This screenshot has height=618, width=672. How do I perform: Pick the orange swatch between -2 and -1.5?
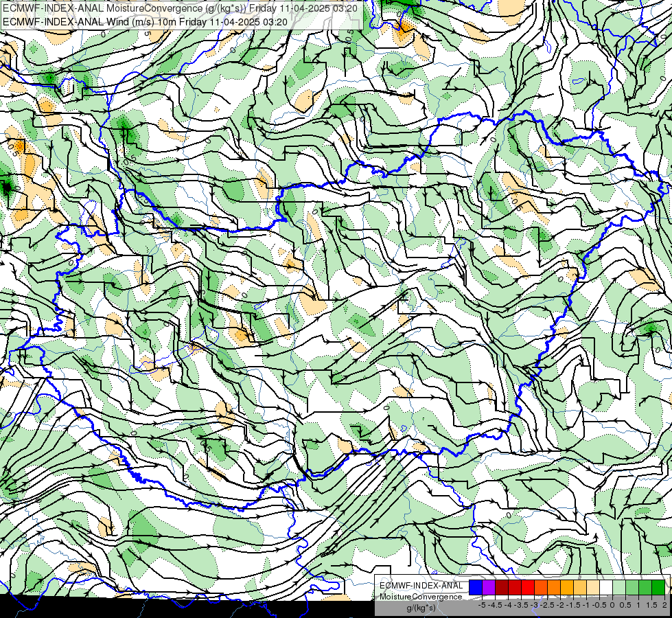(554, 587)
